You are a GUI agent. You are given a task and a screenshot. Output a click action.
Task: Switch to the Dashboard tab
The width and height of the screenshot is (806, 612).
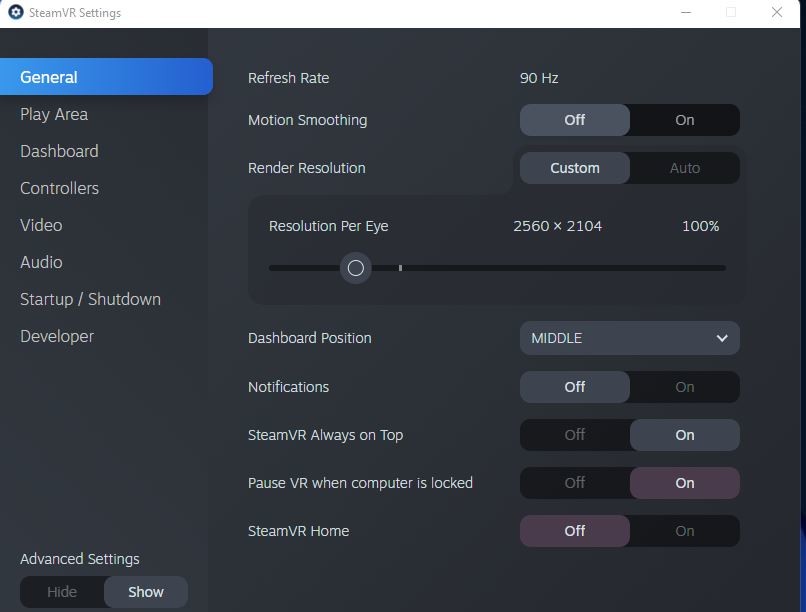pyautogui.click(x=59, y=151)
